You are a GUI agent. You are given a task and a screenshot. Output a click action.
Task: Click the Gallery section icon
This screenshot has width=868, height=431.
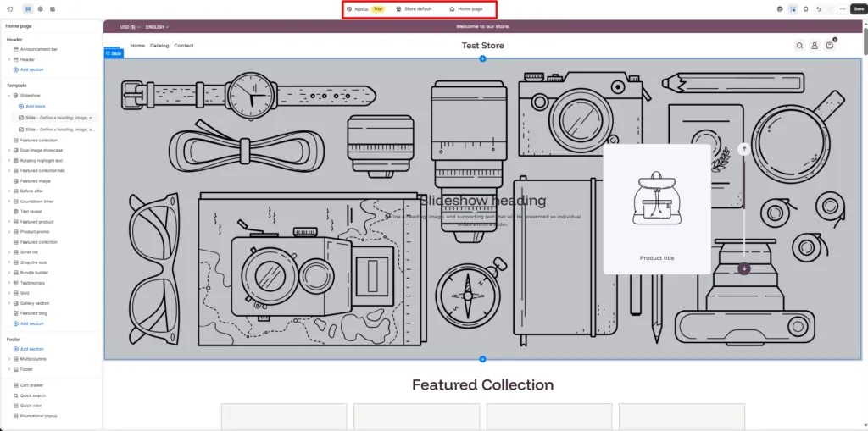pyautogui.click(x=16, y=303)
